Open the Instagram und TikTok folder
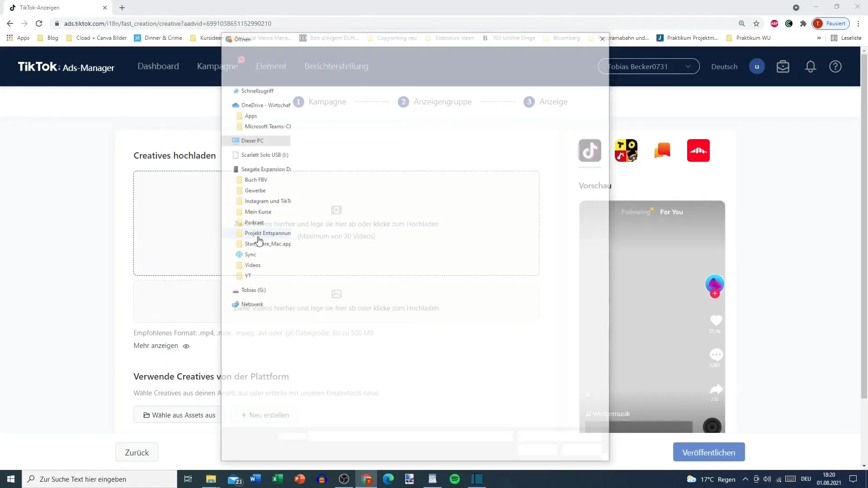Image resolution: width=868 pixels, height=488 pixels. click(x=264, y=201)
